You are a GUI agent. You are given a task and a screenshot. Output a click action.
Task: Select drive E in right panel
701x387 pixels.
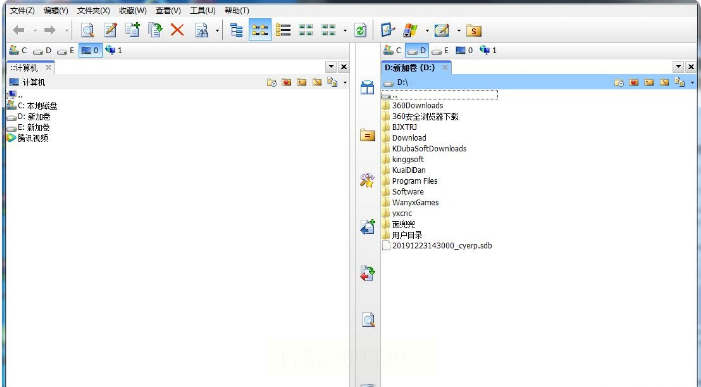(x=440, y=50)
